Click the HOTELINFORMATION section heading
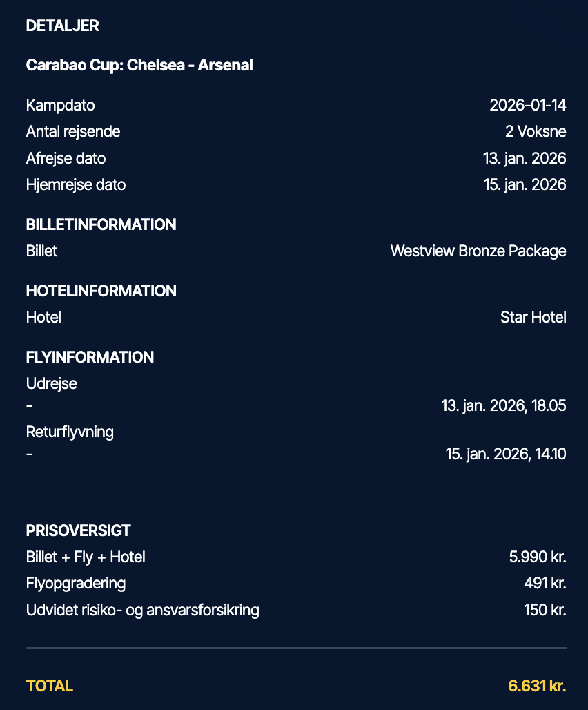This screenshot has height=710, width=588. pos(101,291)
